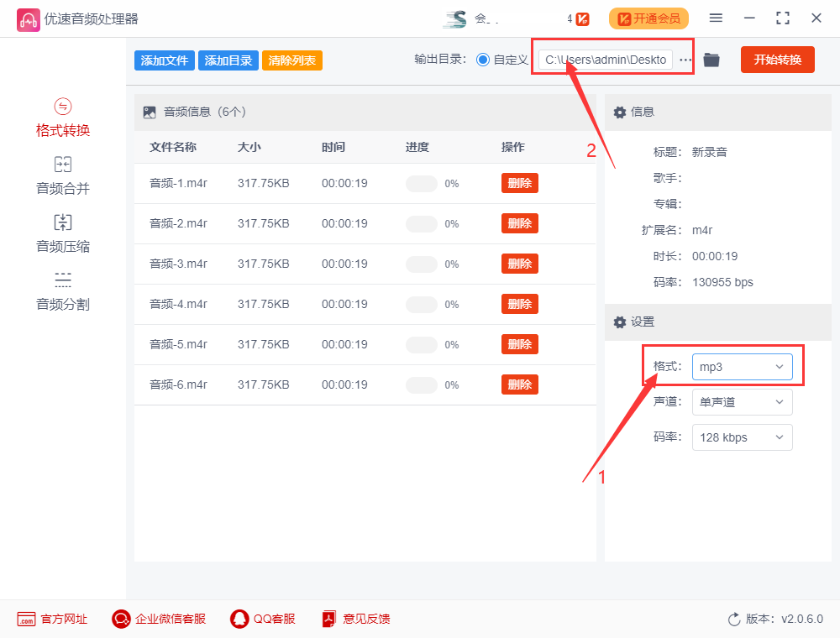Open the 格式转换 format conversion icon

click(x=63, y=107)
